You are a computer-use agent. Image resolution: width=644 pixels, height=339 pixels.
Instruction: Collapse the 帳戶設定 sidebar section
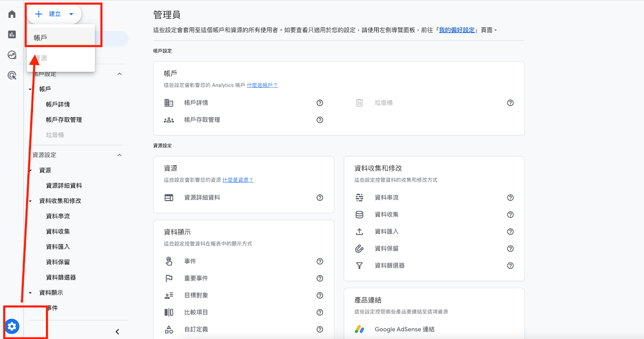pyautogui.click(x=120, y=74)
